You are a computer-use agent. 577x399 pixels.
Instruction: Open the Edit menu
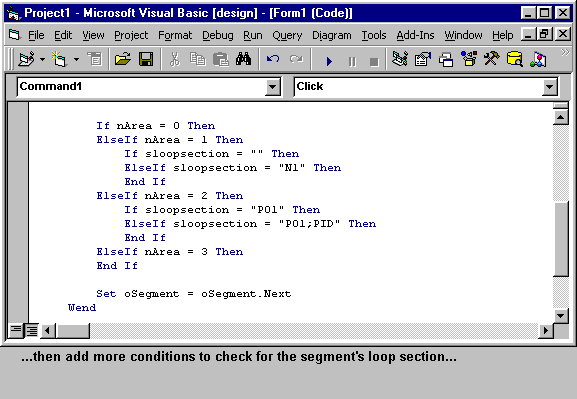(63, 35)
